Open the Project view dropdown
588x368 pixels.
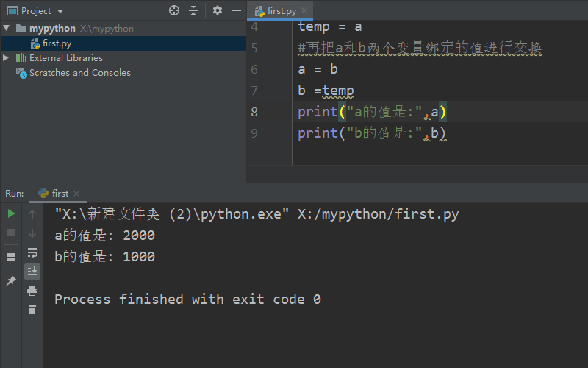pyautogui.click(x=60, y=11)
